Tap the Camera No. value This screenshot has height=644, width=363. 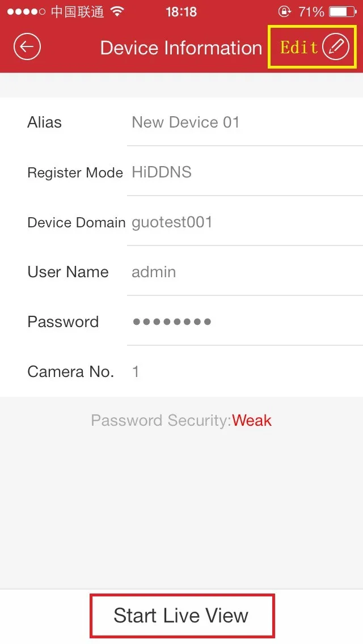point(136,372)
